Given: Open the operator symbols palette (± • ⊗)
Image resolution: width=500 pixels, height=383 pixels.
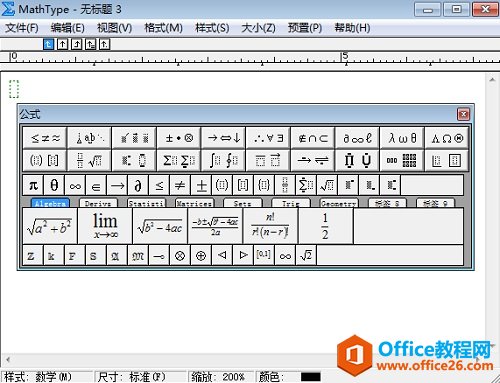Looking at the screenshot, I should (x=179, y=138).
